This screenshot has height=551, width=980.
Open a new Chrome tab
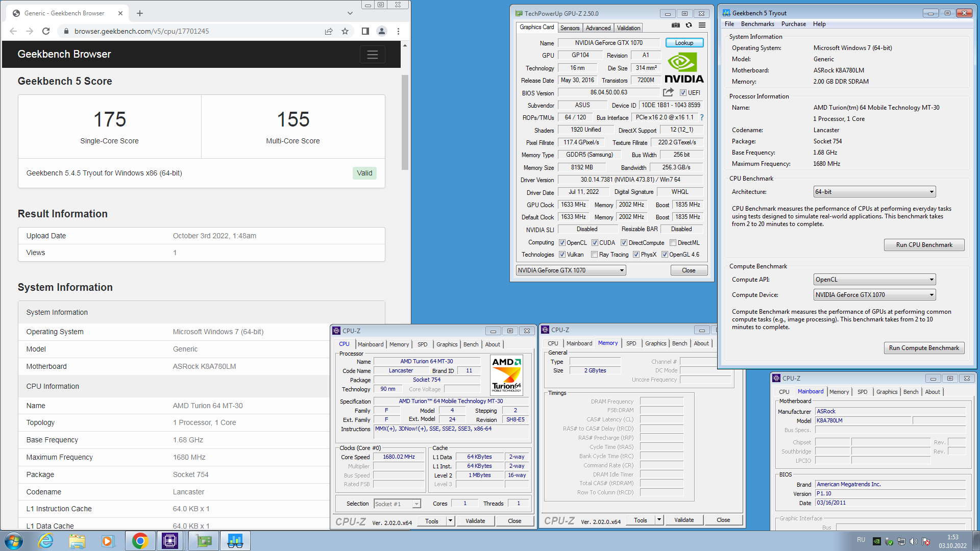click(140, 13)
